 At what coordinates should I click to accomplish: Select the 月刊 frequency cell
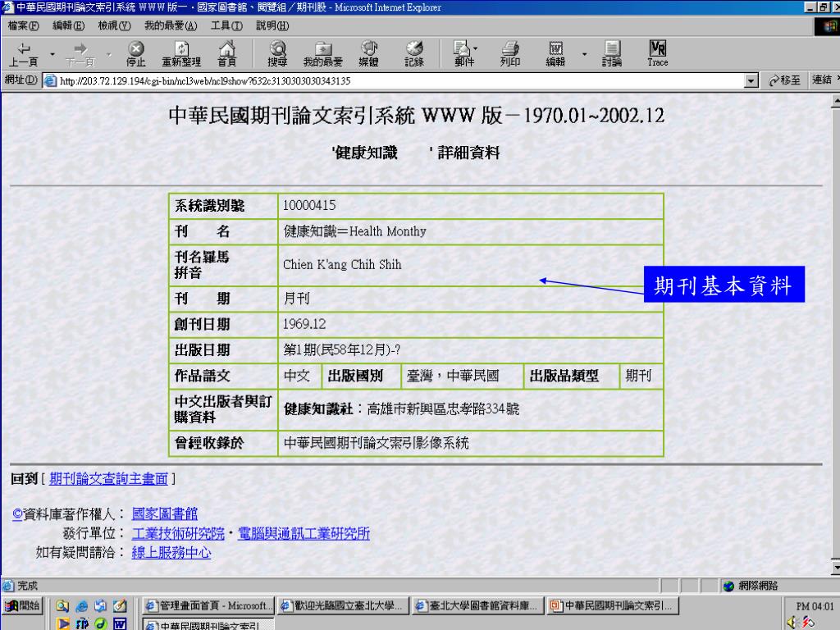(471, 299)
